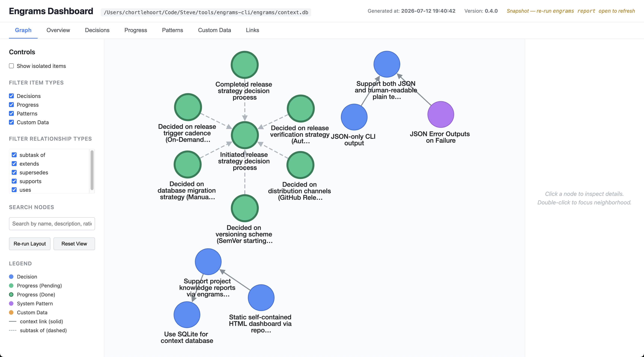Image resolution: width=644 pixels, height=357 pixels.
Task: Click the Snapshot re-run engrams report notice
Action: [571, 11]
